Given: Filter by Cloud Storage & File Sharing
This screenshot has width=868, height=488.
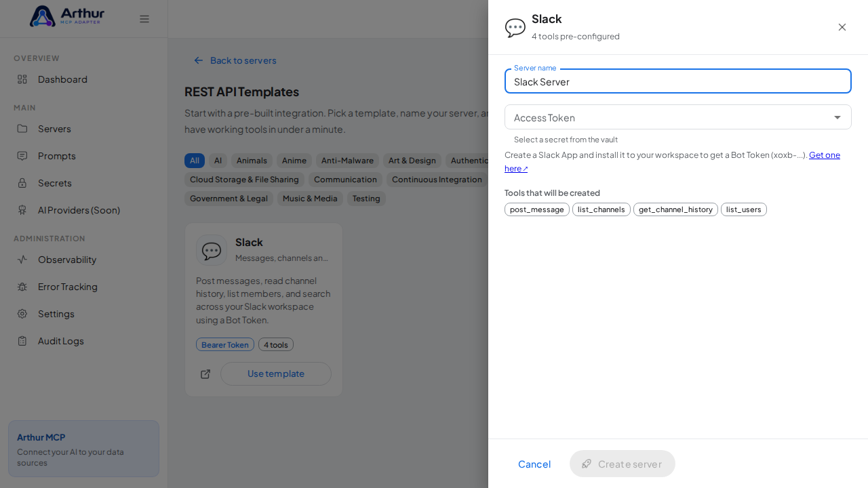Looking at the screenshot, I should click(x=244, y=180).
